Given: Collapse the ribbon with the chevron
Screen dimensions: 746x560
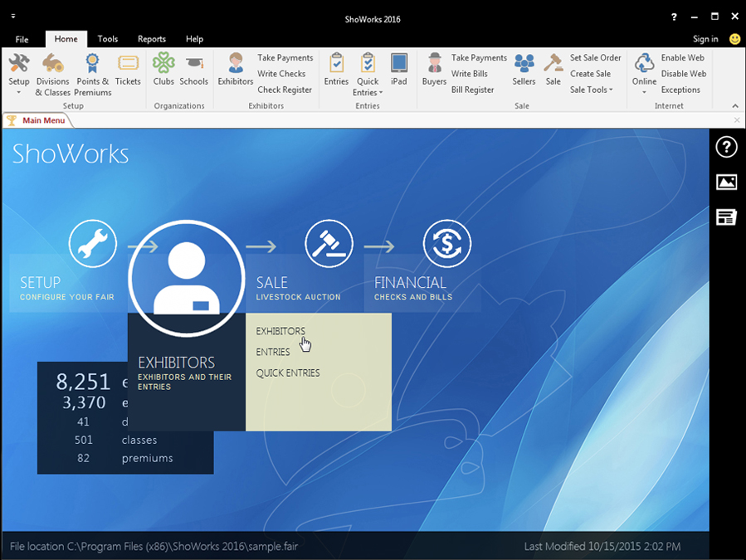Looking at the screenshot, I should click(734, 105).
